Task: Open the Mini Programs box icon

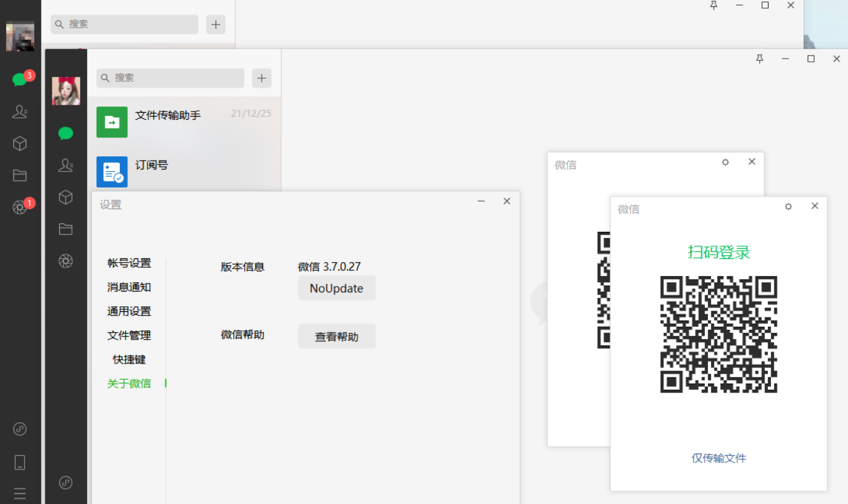Action: [x=20, y=143]
